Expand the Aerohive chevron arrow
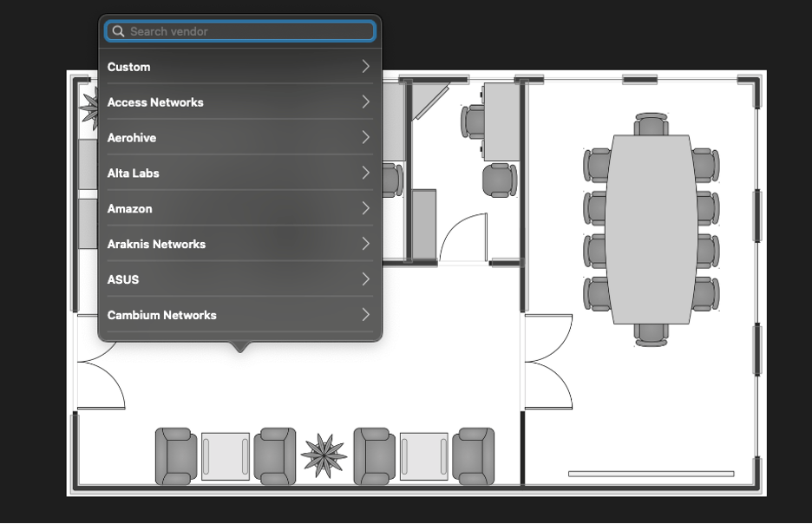The height and width of the screenshot is (524, 812). (365, 137)
